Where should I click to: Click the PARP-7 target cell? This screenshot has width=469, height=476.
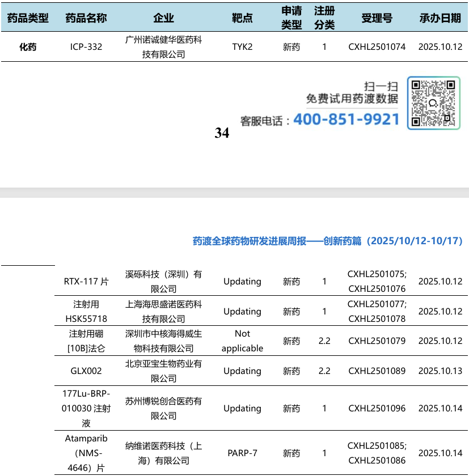tap(242, 453)
